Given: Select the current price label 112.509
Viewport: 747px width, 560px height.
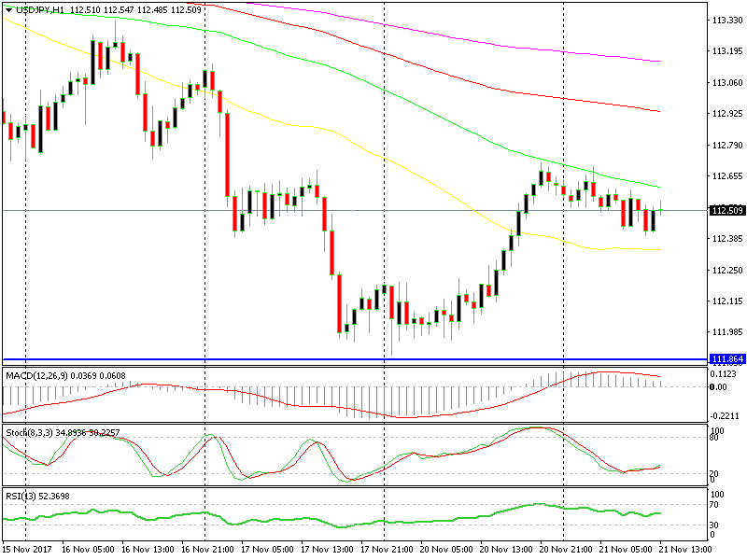Looking at the screenshot, I should [x=727, y=210].
